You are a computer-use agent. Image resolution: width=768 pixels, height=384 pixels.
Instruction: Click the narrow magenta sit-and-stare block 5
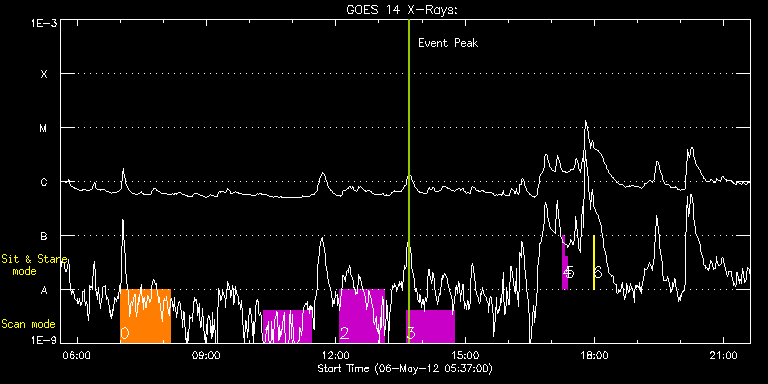pos(565,263)
